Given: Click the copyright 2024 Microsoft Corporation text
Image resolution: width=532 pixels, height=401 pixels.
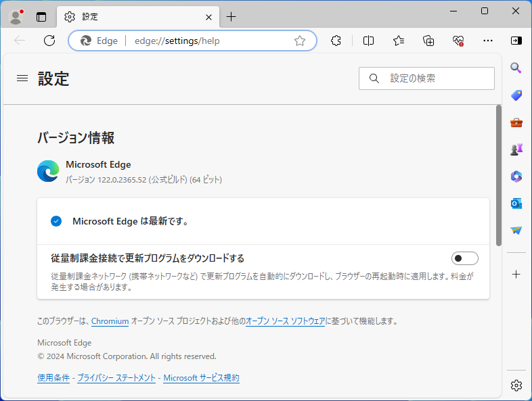Looking at the screenshot, I should click(127, 356).
